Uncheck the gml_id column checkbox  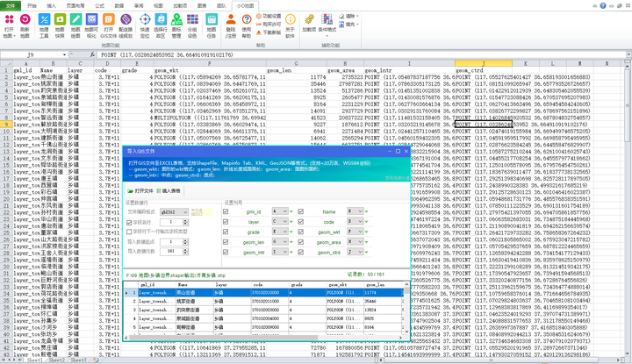point(226,212)
